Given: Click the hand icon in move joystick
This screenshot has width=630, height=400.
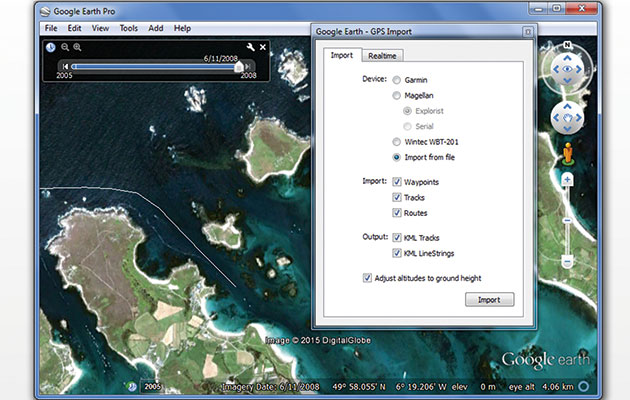Looking at the screenshot, I should tap(567, 118).
